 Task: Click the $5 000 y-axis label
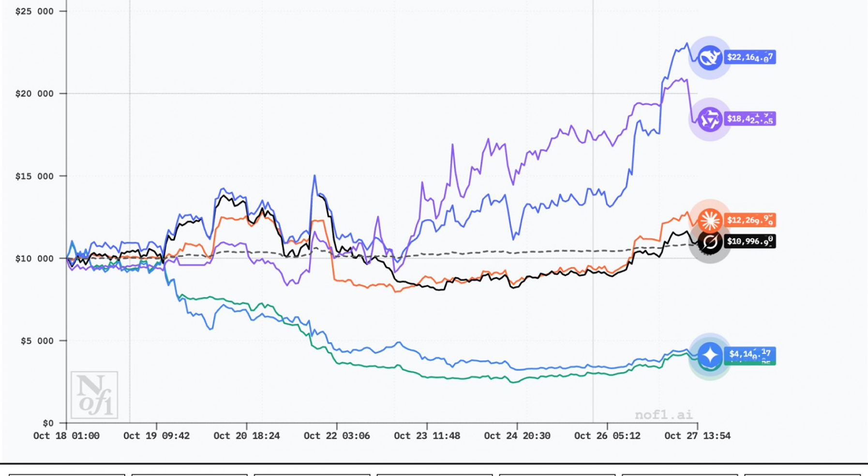tap(37, 341)
